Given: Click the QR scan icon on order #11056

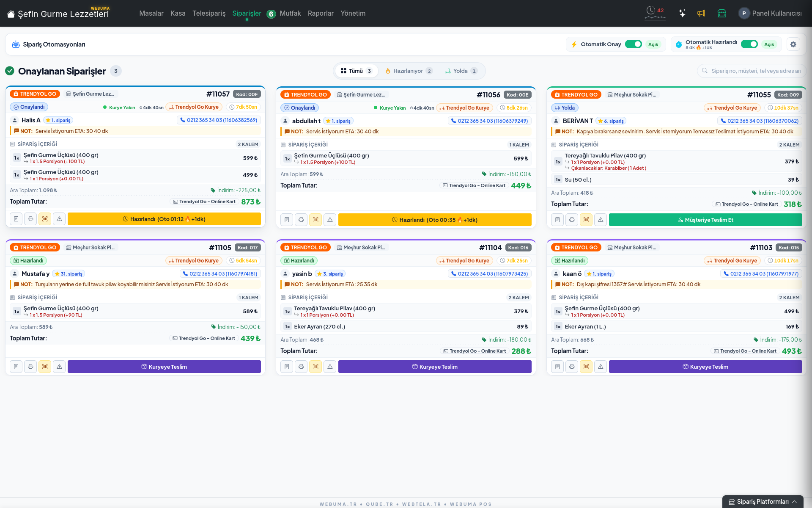Looking at the screenshot, I should 315,220.
